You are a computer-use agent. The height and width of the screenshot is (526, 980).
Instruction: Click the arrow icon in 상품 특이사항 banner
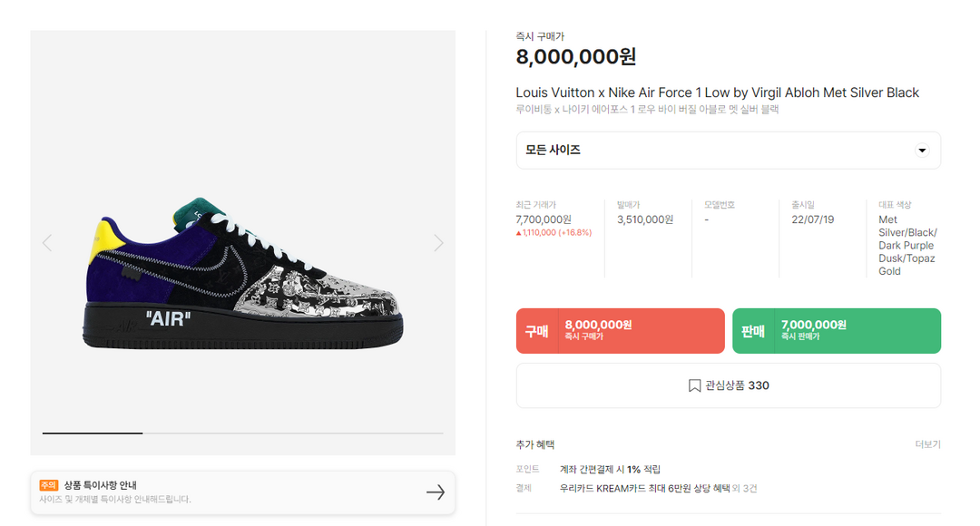tap(436, 492)
